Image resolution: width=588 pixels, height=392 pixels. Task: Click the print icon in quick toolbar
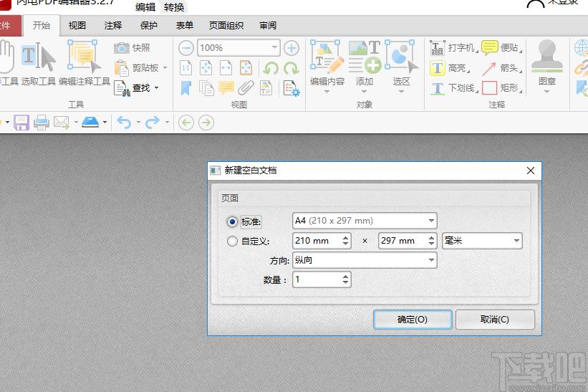(x=42, y=123)
